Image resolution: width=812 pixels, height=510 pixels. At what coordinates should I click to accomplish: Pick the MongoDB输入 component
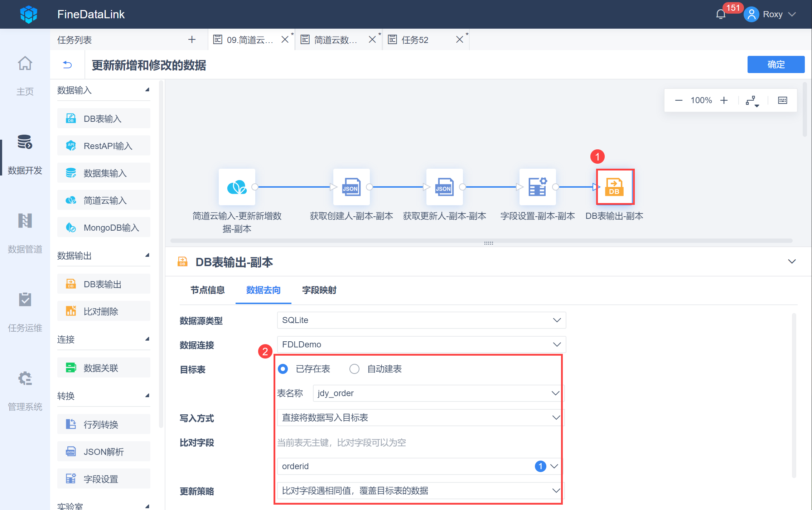(104, 227)
